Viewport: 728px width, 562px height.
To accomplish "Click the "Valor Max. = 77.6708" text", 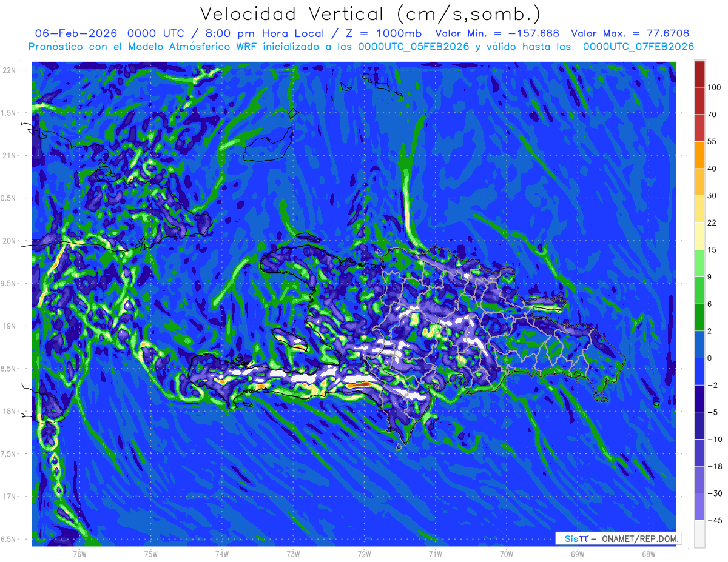I will tap(630, 33).
